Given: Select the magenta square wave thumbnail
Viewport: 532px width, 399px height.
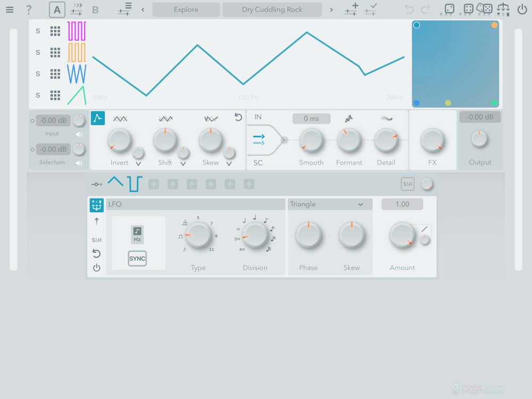Looking at the screenshot, I should tap(77, 31).
